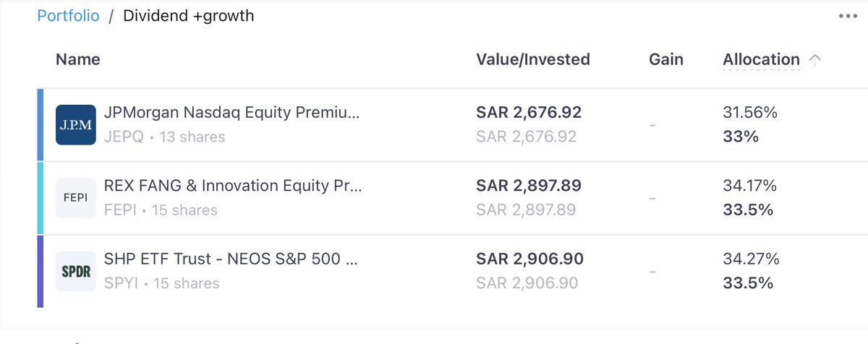Screen dimensions: 868x344
Task: Click the JPM logo icon
Action: tap(76, 125)
